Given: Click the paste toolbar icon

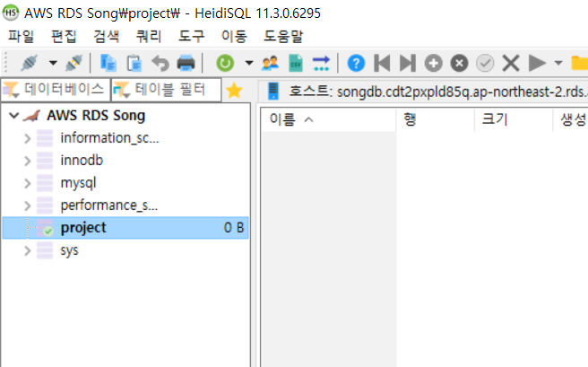Looking at the screenshot, I should coord(134,63).
